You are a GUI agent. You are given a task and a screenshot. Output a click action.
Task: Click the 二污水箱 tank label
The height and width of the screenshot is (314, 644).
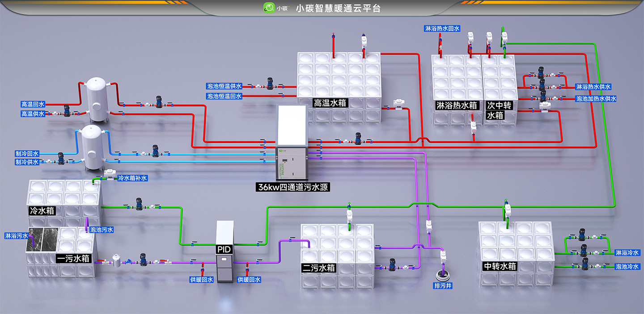pos(318,268)
